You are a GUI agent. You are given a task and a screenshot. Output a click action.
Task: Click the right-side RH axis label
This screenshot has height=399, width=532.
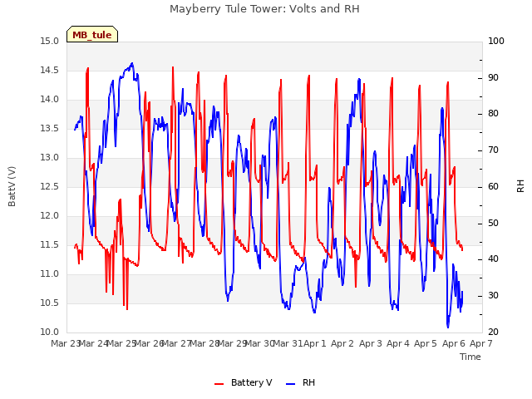click(520, 186)
